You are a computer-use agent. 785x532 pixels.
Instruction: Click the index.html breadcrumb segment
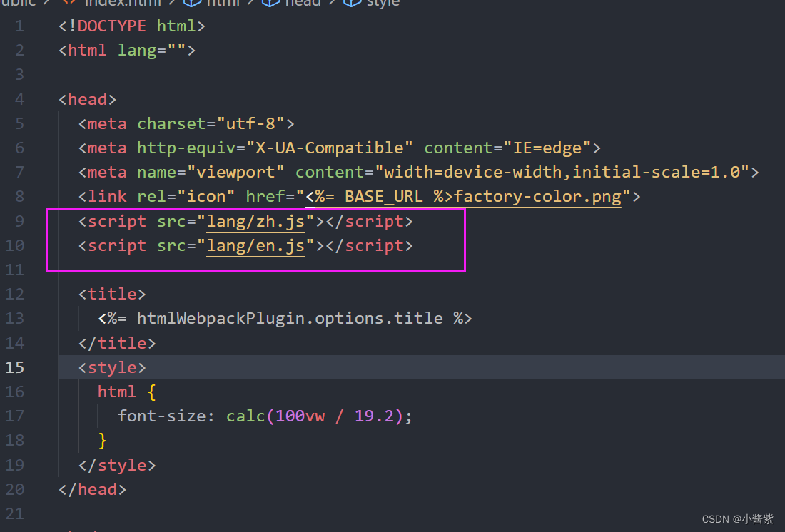(123, 4)
